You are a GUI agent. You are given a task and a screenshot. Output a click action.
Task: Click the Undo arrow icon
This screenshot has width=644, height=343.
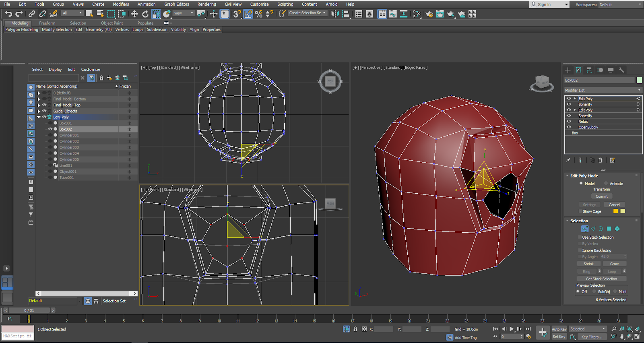pyautogui.click(x=8, y=14)
